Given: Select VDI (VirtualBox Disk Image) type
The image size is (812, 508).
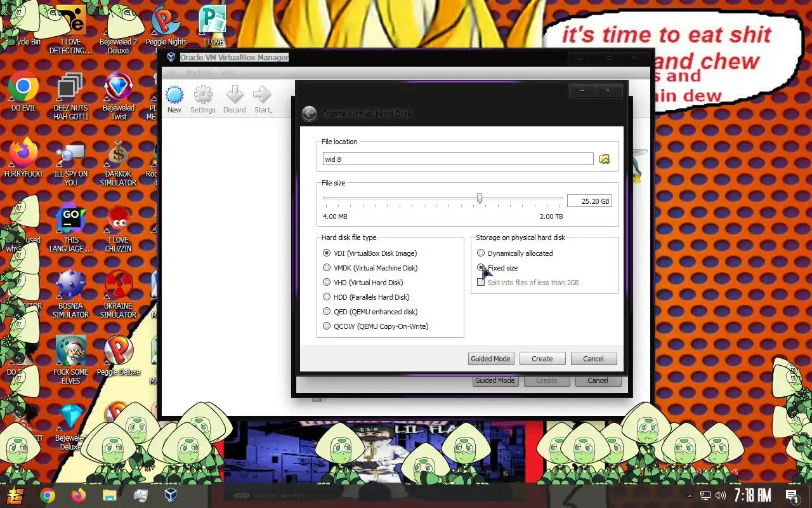Looking at the screenshot, I should [370, 253].
